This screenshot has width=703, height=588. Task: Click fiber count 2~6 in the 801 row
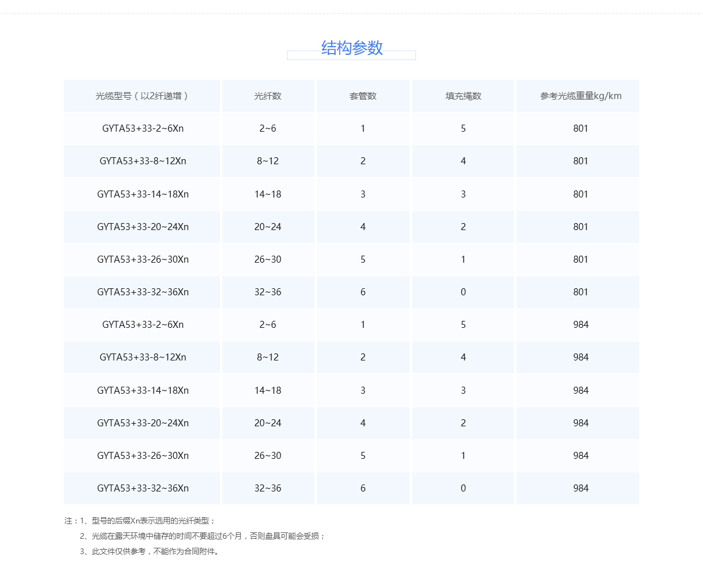pos(268,128)
